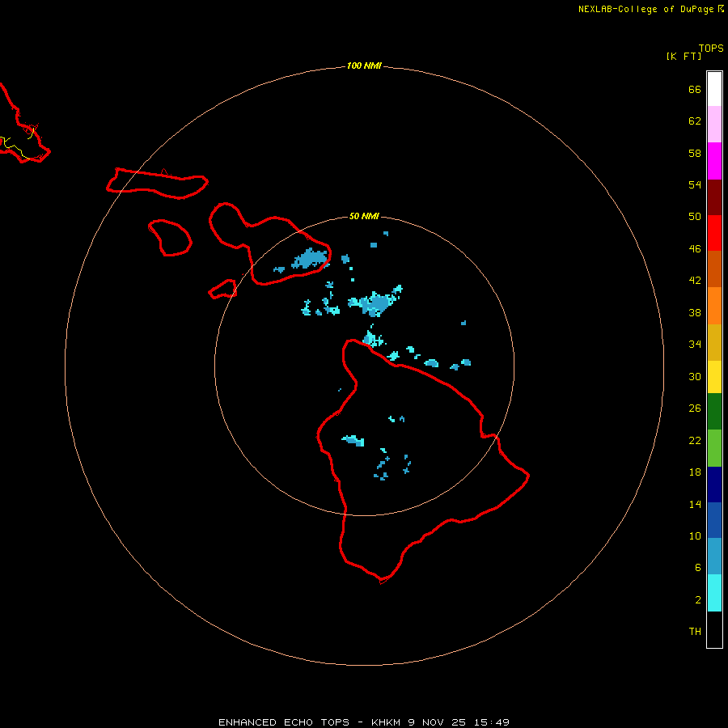Click the 46 scale label
Screen dimensions: 728x728
click(x=695, y=249)
